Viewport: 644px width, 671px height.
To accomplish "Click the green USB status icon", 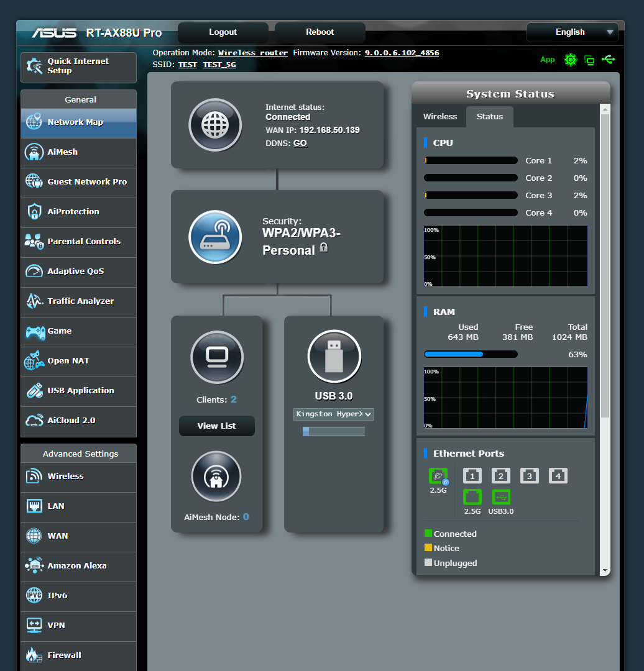I will click(608, 59).
